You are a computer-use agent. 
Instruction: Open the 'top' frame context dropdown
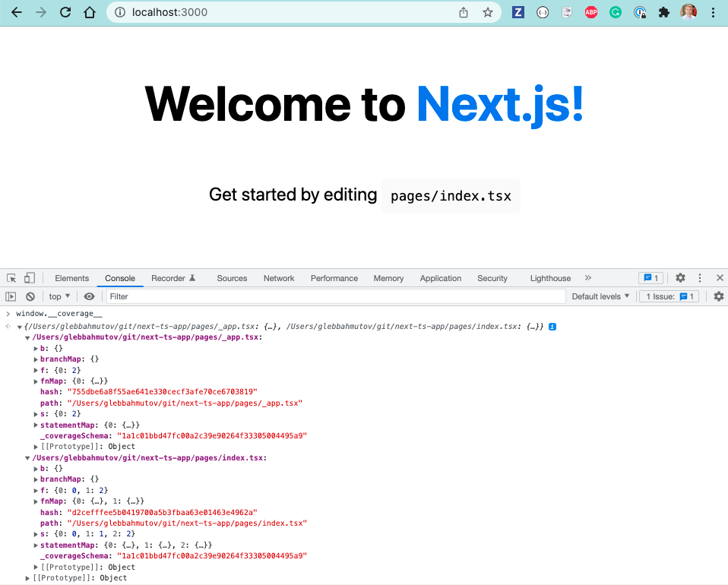(59, 296)
